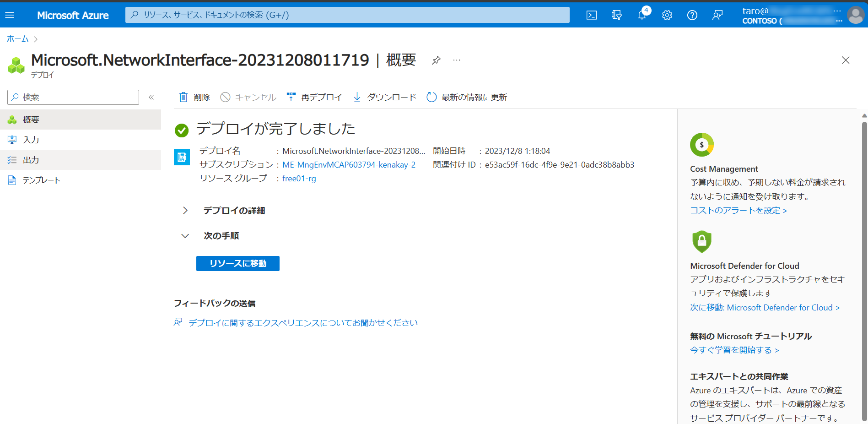Open the account avatar menu
This screenshot has width=868, height=424.
pos(855,15)
